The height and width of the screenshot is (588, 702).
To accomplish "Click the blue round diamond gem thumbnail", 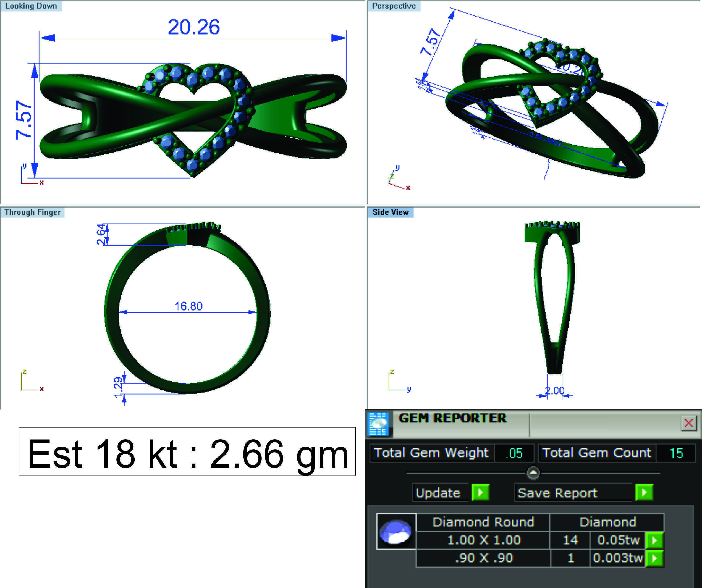I will 396,532.
